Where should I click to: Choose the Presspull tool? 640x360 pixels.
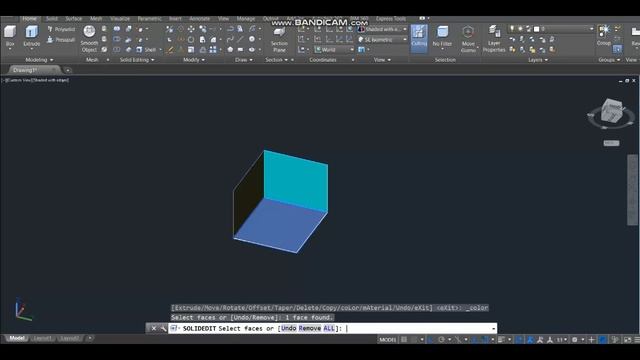point(61,40)
